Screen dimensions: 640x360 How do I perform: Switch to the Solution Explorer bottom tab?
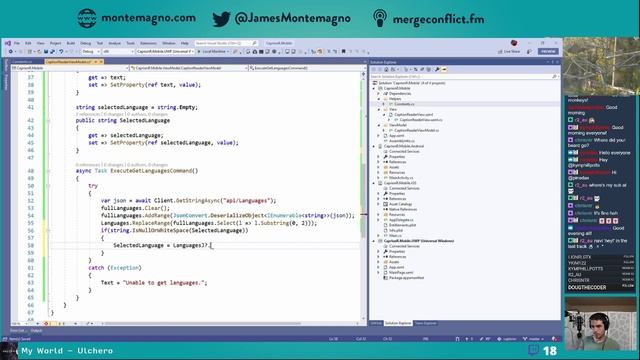pos(398,323)
